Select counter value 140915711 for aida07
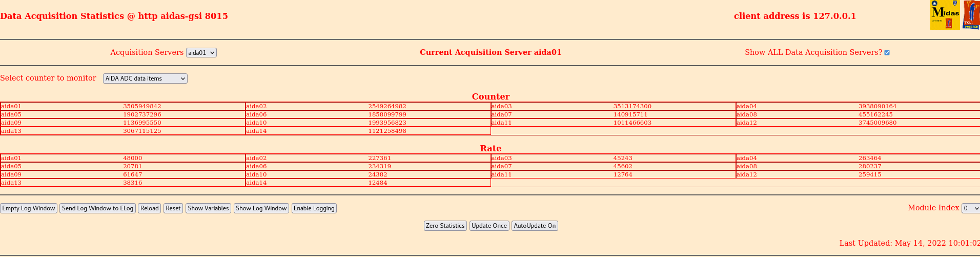Screen dimensions: 980x257 coord(630,115)
